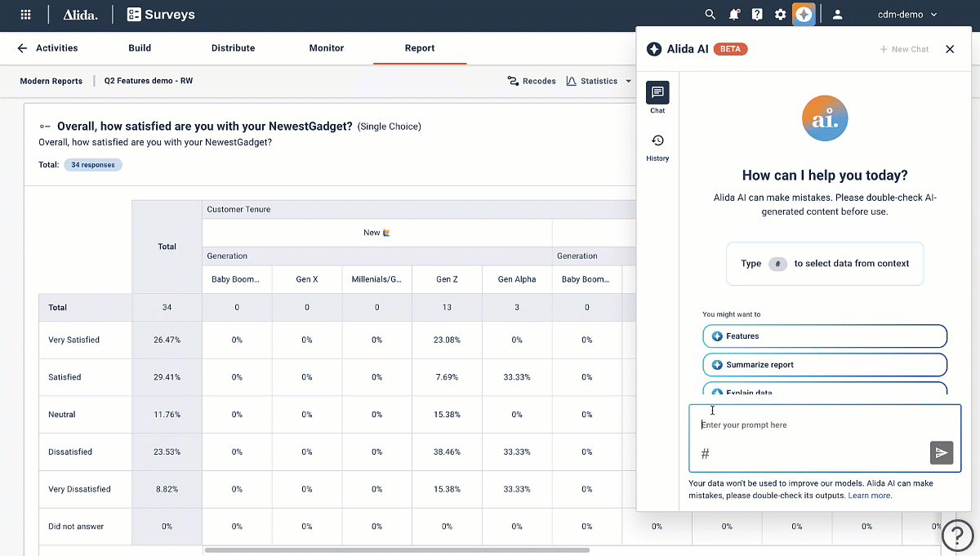Image resolution: width=980 pixels, height=556 pixels.
Task: Open the Learn more link
Action: [869, 496]
